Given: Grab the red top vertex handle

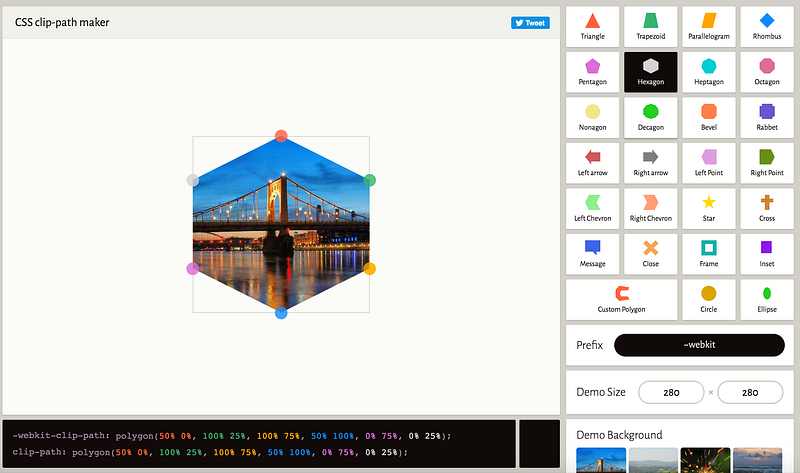Looking at the screenshot, I should pyautogui.click(x=281, y=136).
